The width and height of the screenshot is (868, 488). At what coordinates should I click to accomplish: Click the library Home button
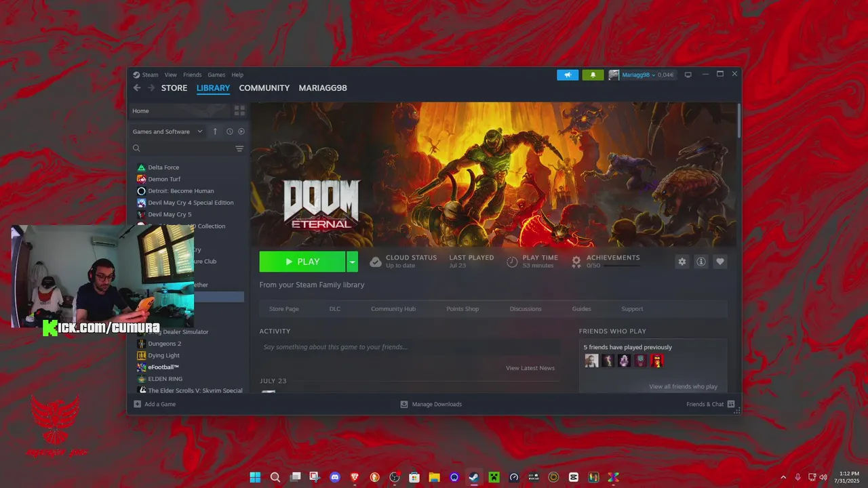pos(179,110)
